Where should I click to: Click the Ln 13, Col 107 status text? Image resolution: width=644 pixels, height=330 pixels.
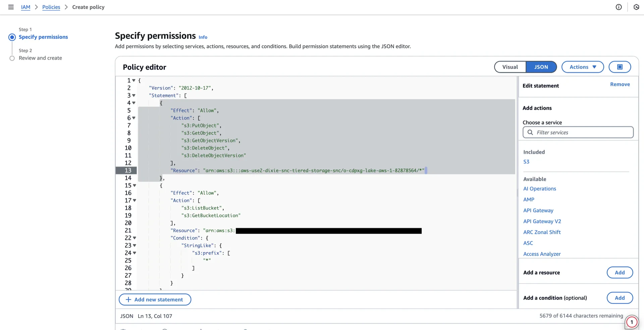[155, 316]
